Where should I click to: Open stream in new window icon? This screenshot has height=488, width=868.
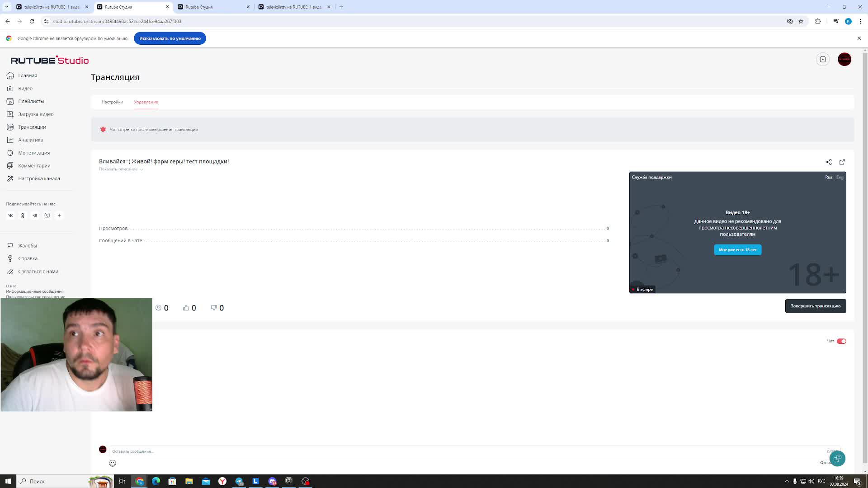pyautogui.click(x=842, y=162)
